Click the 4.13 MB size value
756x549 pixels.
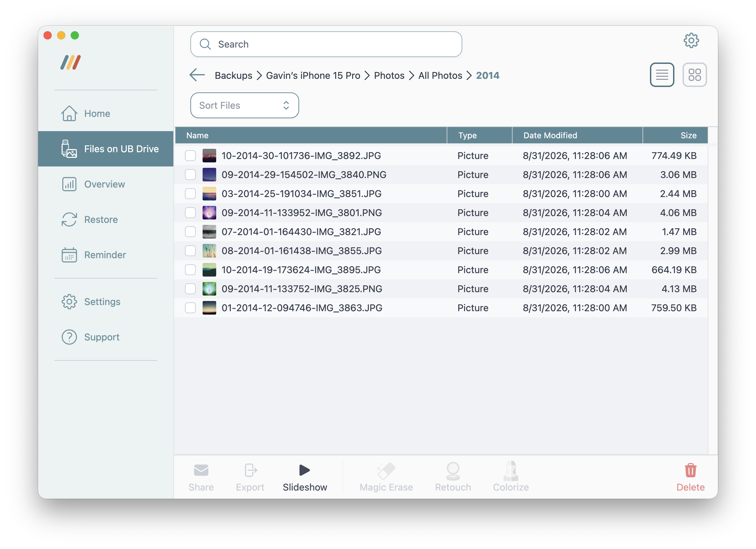coord(679,289)
